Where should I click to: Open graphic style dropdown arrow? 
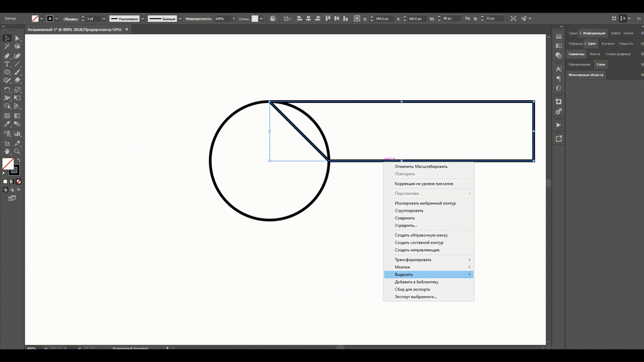261,19
